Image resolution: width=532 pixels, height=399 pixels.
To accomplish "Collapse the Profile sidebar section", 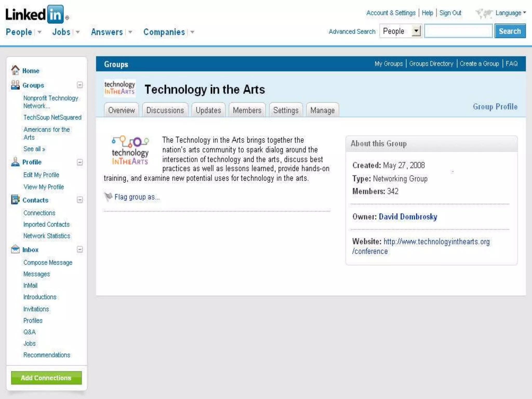I will [x=80, y=162].
